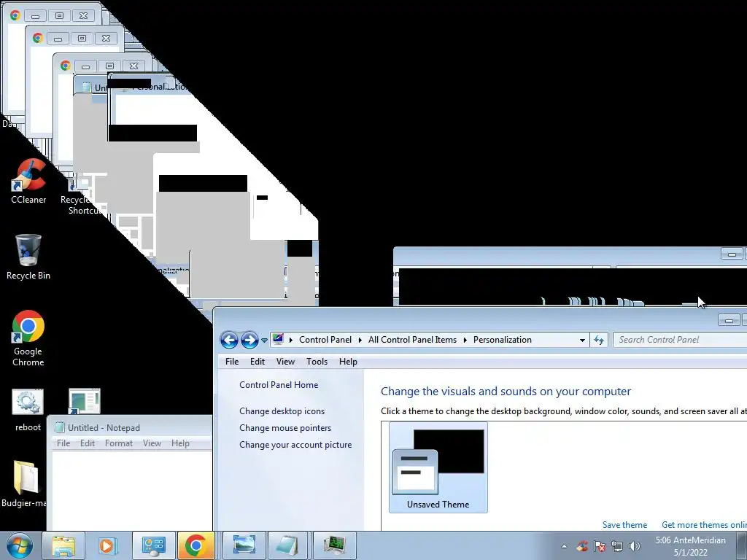The width and height of the screenshot is (747, 560).
Task: Select All Control Panel Items breadcrumb
Action: point(412,340)
